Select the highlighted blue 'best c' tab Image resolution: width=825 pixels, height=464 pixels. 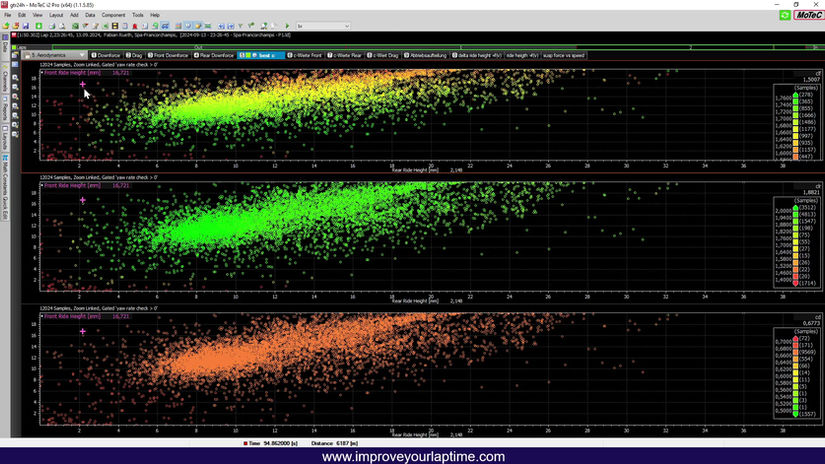261,55
